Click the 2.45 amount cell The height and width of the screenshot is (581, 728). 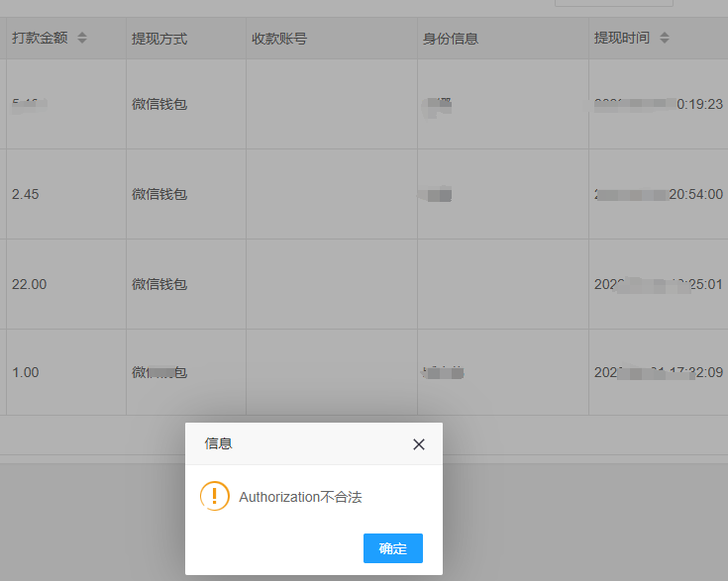(26, 194)
